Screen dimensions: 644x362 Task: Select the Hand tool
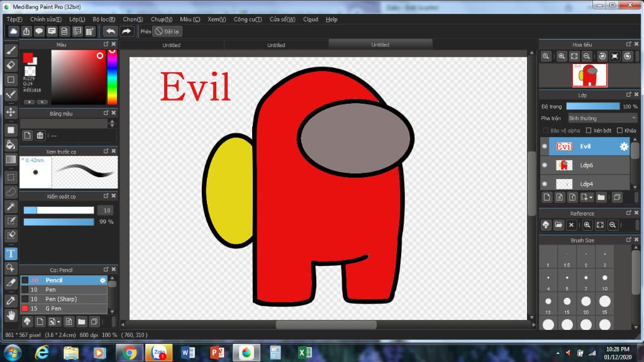pos(11,315)
